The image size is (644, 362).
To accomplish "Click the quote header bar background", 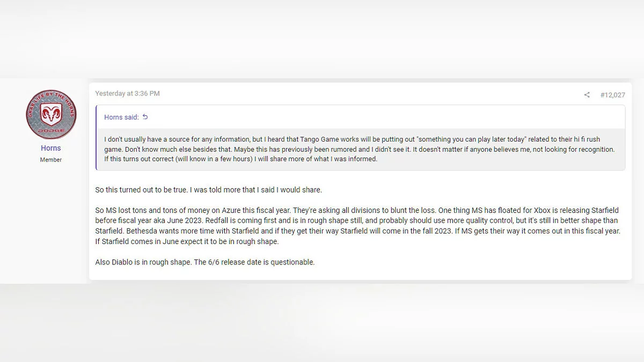I will [376, 117].
